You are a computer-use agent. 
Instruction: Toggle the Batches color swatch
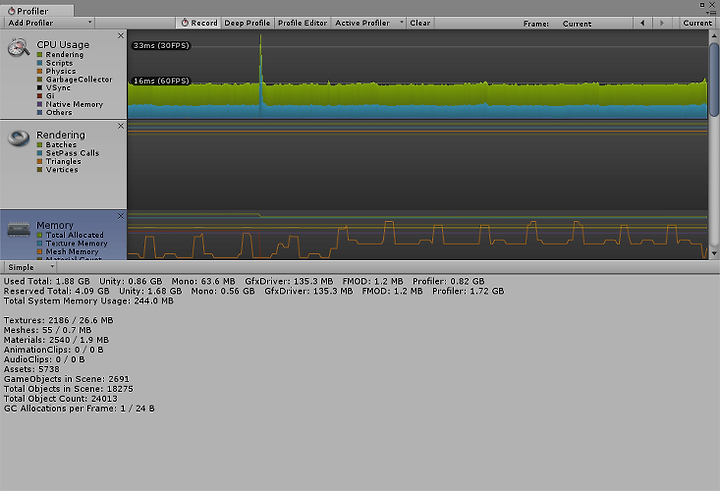[x=40, y=145]
